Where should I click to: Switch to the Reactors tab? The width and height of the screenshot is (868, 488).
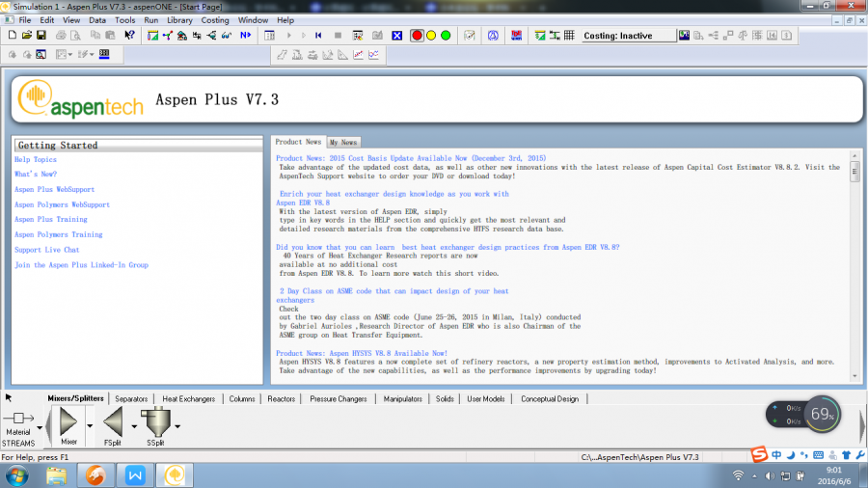point(282,399)
